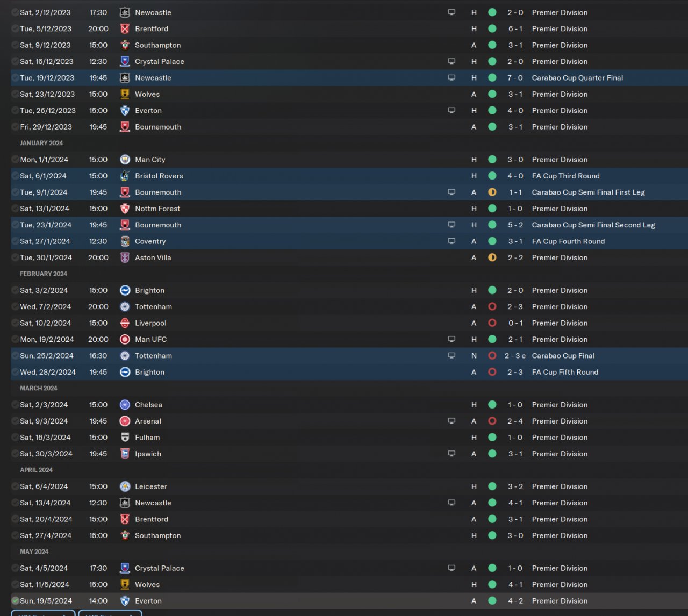
Task: Click green win indicator for Newcastle 7-0
Action: [x=492, y=78]
